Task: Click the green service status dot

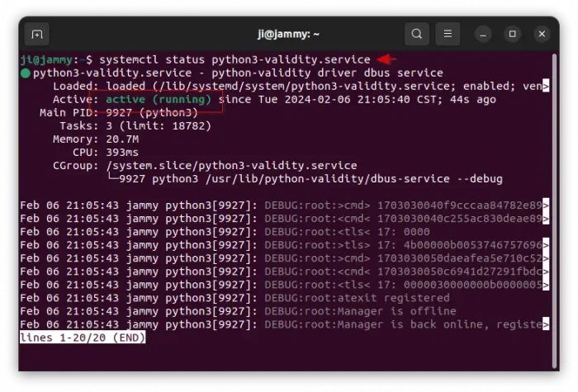Action: click(26, 73)
